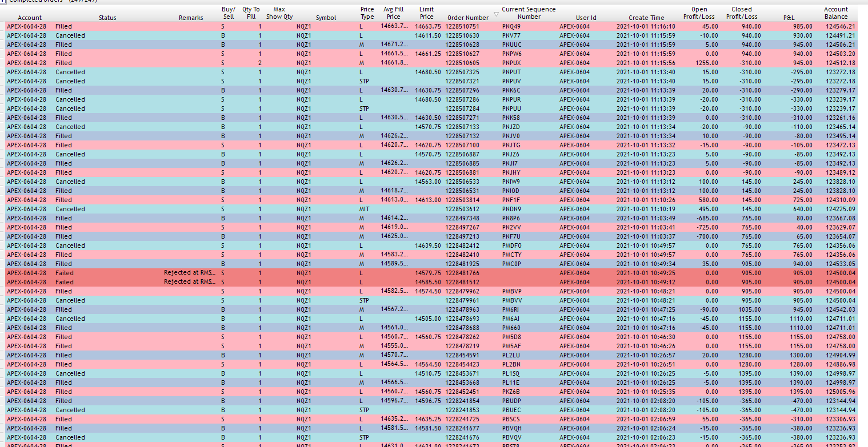The width and height of the screenshot is (868, 447).
Task: Select sequence number PN2VV
Action: 511,227
